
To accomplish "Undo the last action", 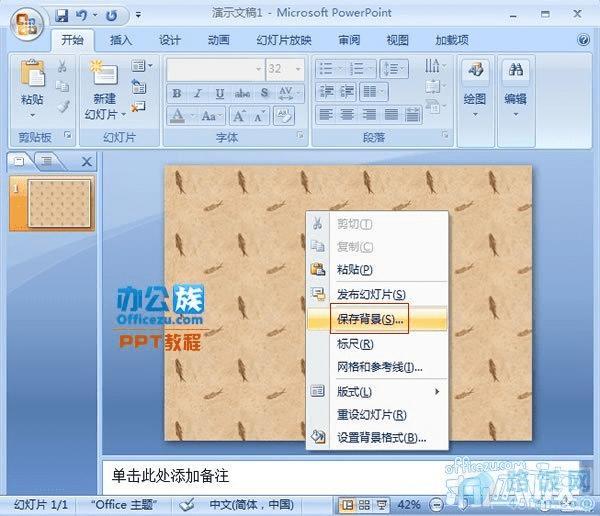I will click(82, 15).
